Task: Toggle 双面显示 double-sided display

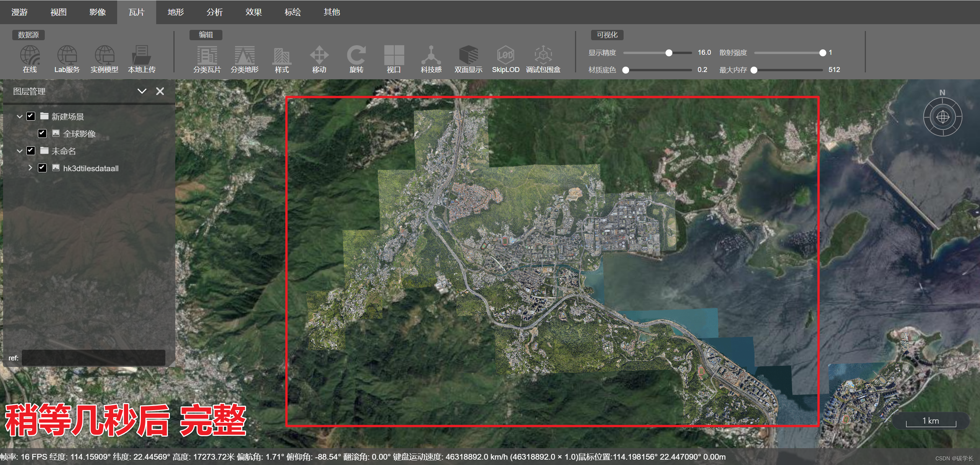Action: pyautogui.click(x=469, y=59)
